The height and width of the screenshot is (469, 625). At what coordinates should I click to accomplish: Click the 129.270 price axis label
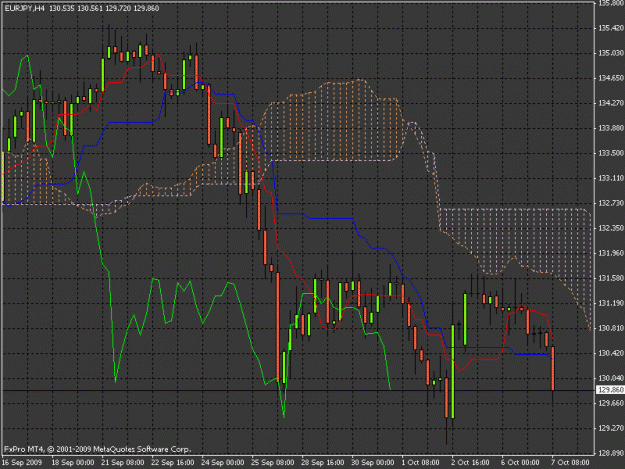tap(611, 428)
